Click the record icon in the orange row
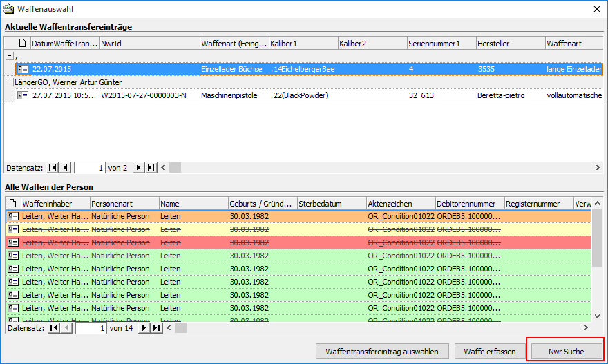The height and width of the screenshot is (364, 608). [12, 216]
